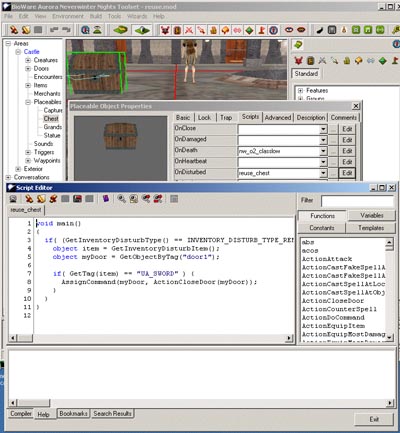
Task: Expand the Doors tree node
Action: coord(28,68)
